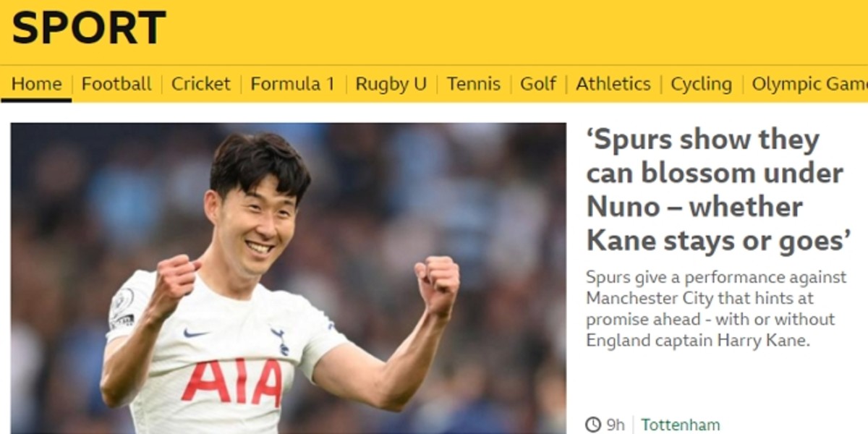
Task: Select Formula 1 in the navigation
Action: tap(293, 84)
